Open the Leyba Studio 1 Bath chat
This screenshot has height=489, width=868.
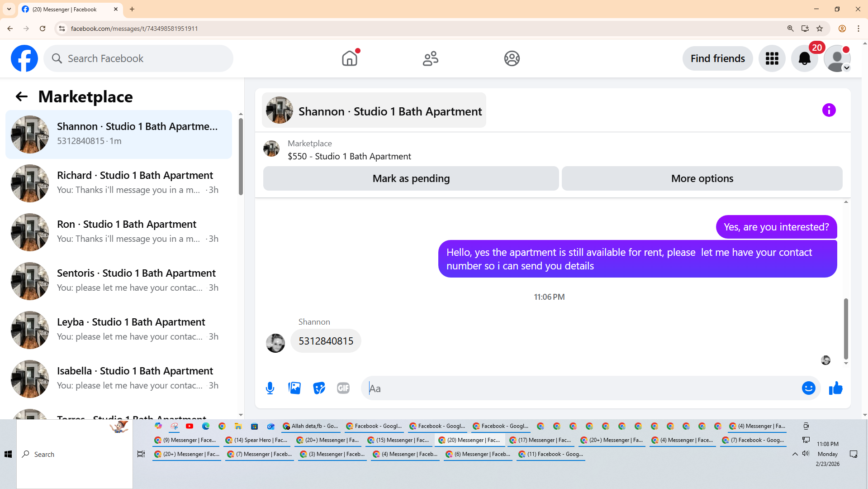[119, 330]
